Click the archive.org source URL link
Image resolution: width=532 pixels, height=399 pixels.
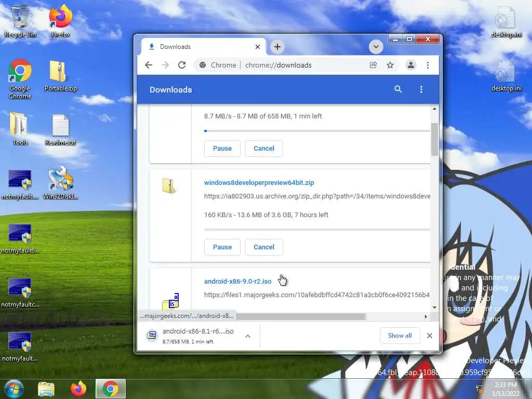coord(317,196)
